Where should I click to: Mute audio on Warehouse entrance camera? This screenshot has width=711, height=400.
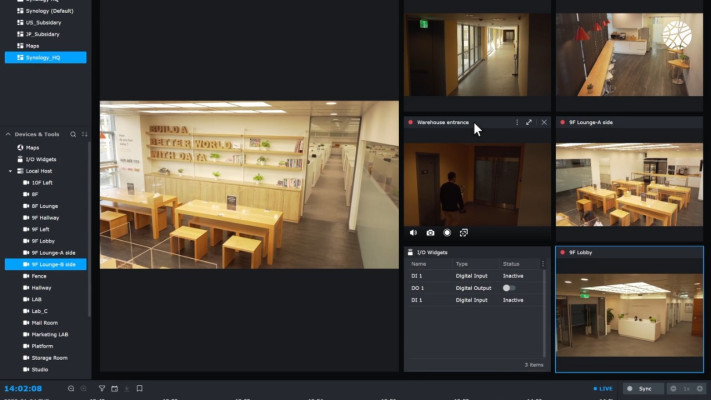pos(413,233)
